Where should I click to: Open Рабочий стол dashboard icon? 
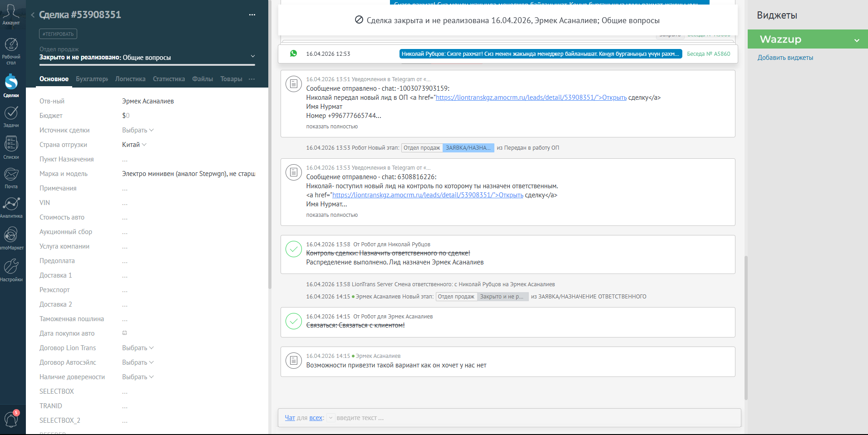[11, 51]
